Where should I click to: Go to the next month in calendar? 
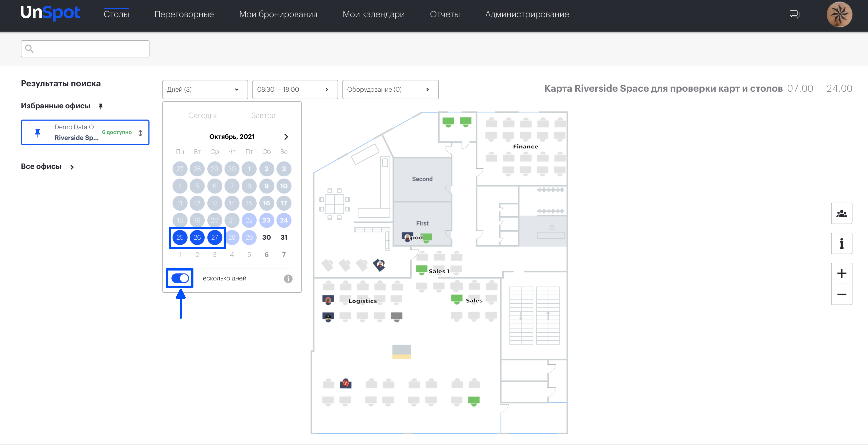pyautogui.click(x=286, y=137)
